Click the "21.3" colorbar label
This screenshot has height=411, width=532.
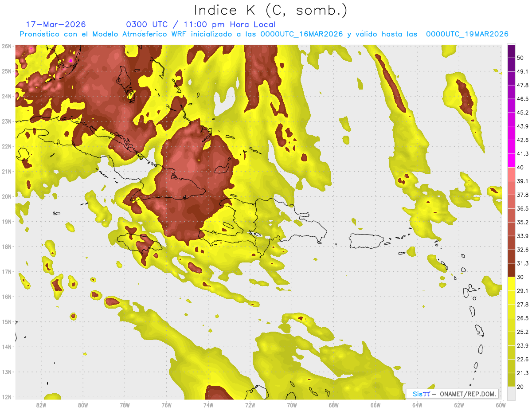tap(523, 373)
